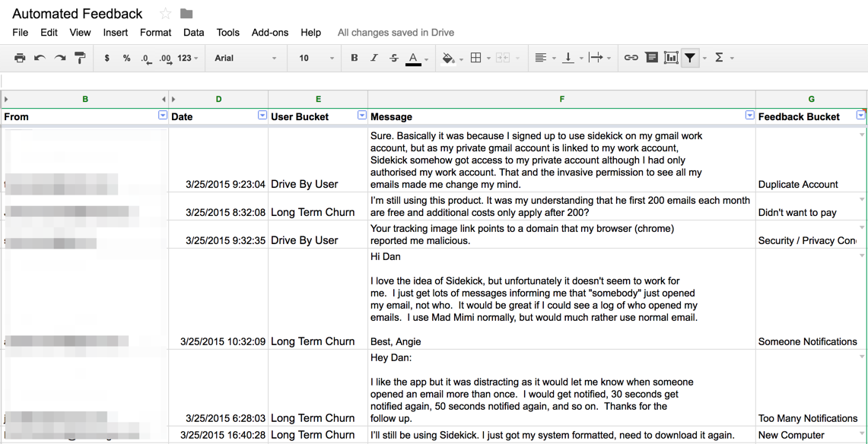The image size is (868, 444).
Task: Open text color picker
Action: tap(413, 59)
